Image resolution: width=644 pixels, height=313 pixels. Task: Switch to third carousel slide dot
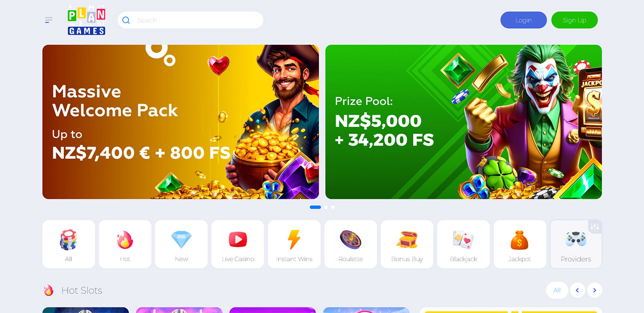pos(333,207)
